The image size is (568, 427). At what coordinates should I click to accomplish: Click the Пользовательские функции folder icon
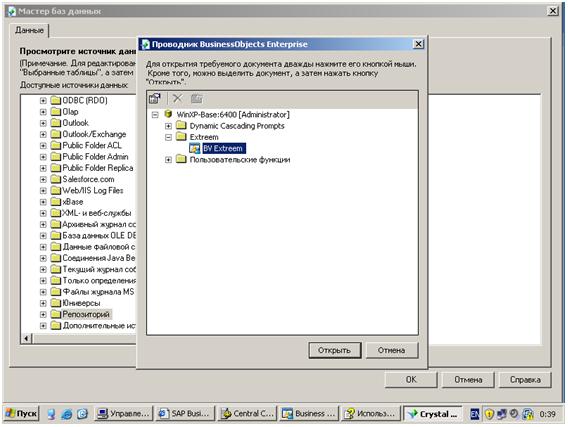click(181, 159)
